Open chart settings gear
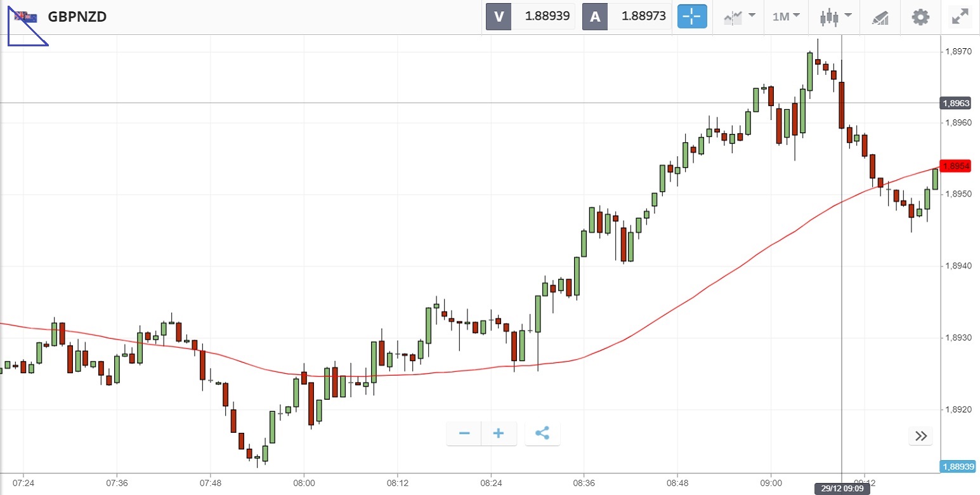The image size is (980, 495). pos(920,16)
